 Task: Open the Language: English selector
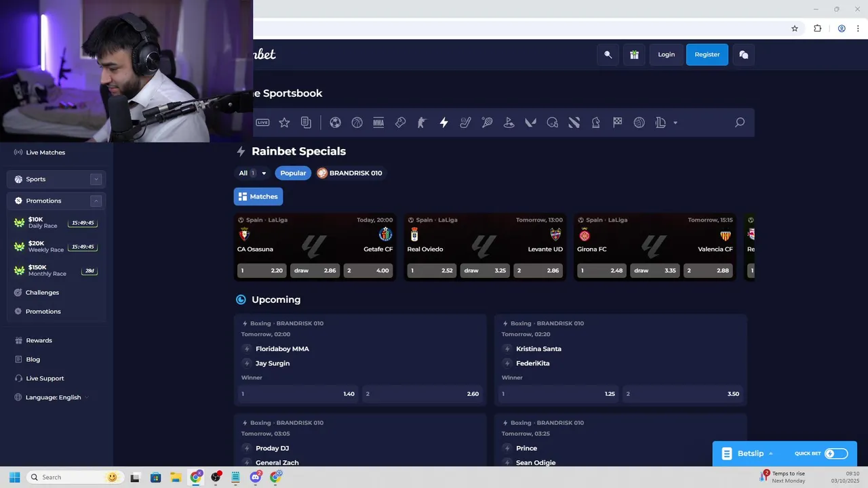[52, 397]
